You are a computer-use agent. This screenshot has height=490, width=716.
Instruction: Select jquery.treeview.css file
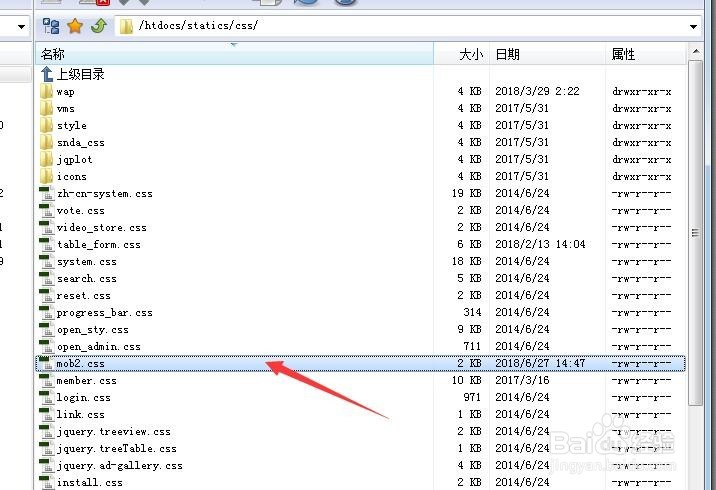pyautogui.click(x=105, y=432)
